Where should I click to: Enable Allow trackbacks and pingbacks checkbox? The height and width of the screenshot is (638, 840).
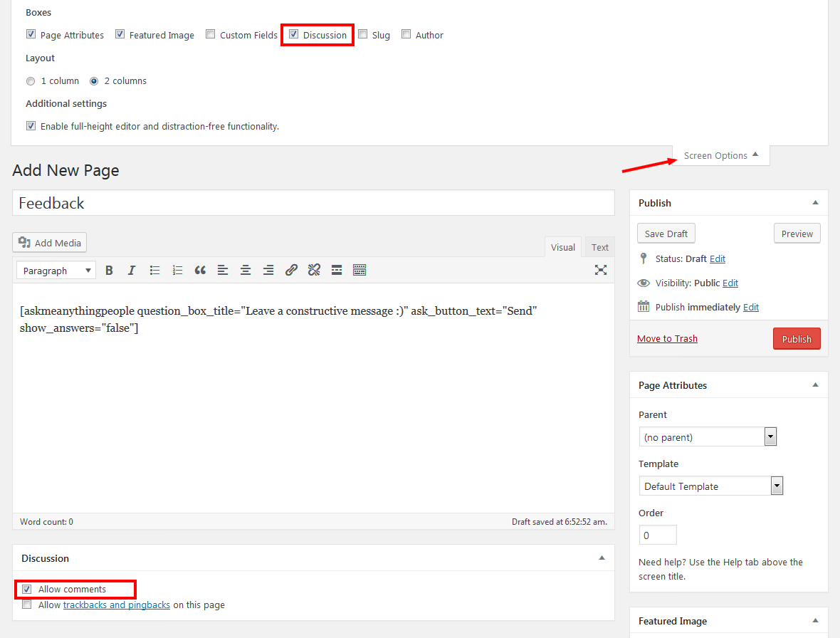[27, 605]
